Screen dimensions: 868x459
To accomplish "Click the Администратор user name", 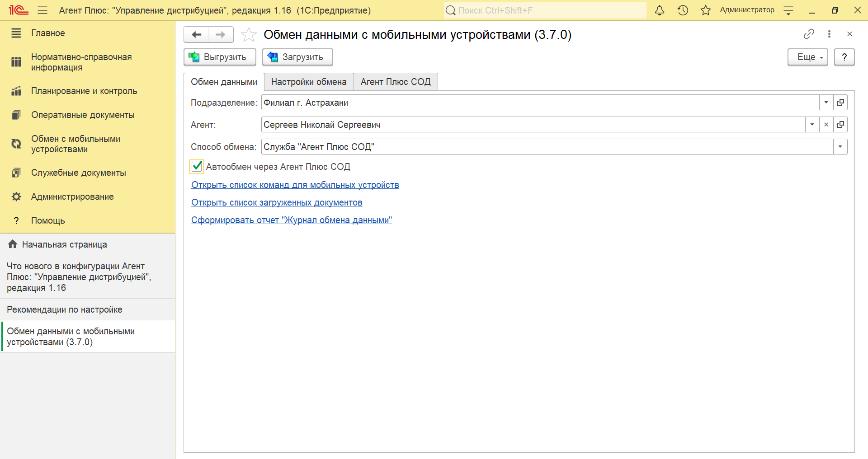I will 747,10.
